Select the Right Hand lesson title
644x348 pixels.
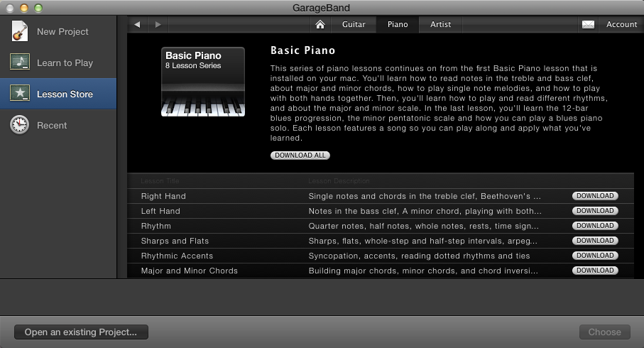(163, 197)
